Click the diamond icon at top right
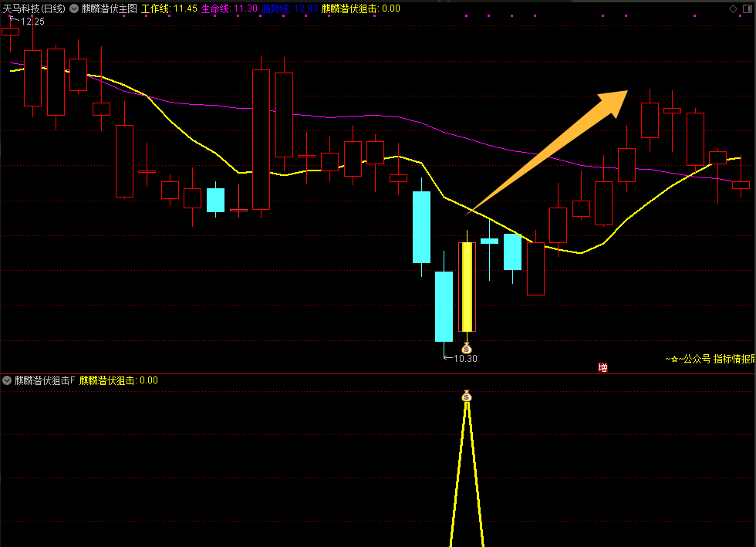 733,8
